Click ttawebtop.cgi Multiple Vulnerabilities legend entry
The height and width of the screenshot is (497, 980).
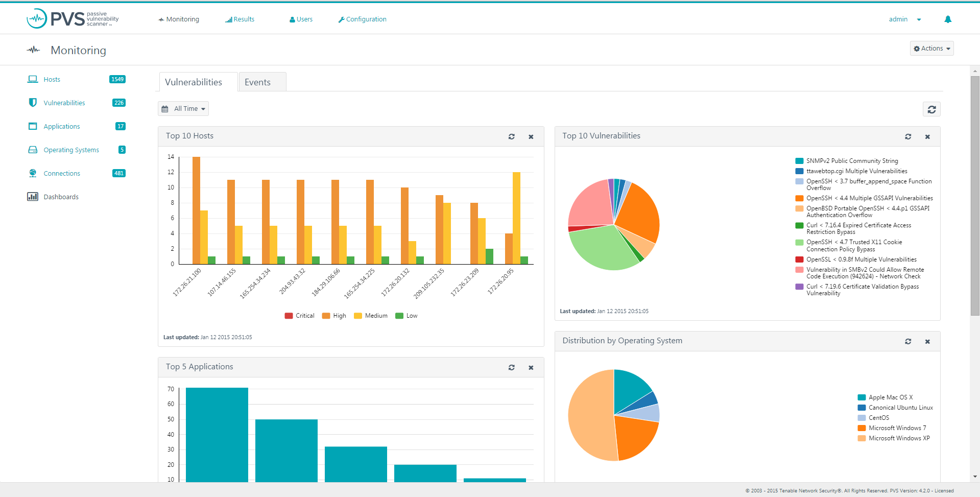(851, 171)
